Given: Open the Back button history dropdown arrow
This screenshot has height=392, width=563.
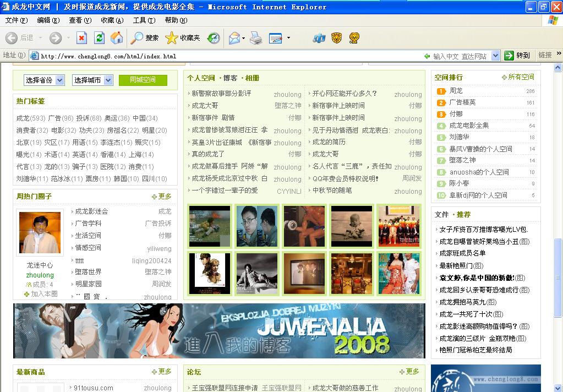Looking at the screenshot, I should pos(40,38).
